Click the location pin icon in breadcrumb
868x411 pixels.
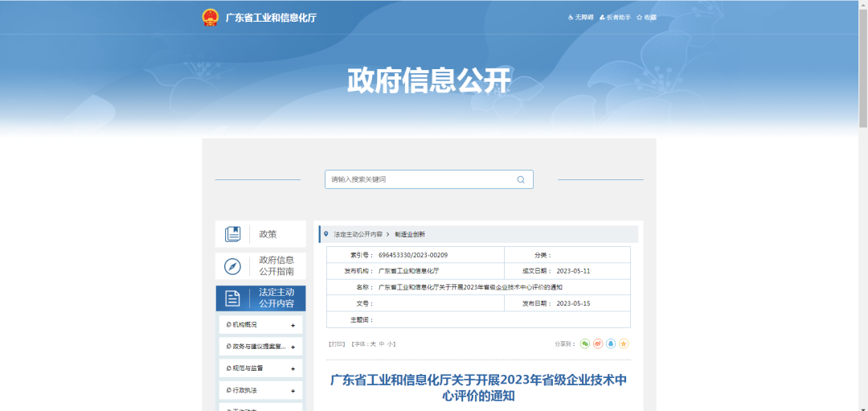(326, 234)
